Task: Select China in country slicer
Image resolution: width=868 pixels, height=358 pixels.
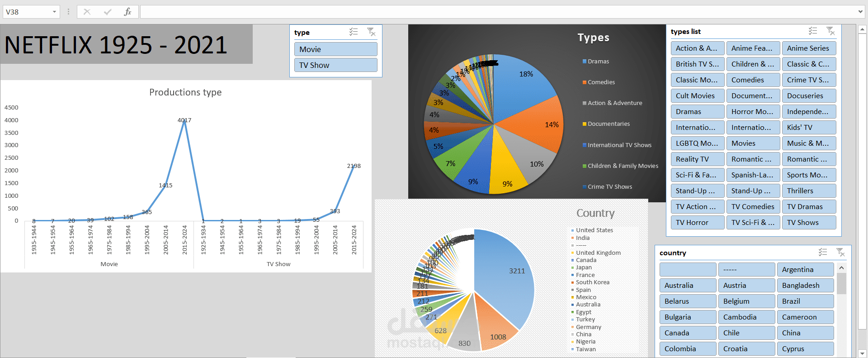Action: pyautogui.click(x=806, y=333)
